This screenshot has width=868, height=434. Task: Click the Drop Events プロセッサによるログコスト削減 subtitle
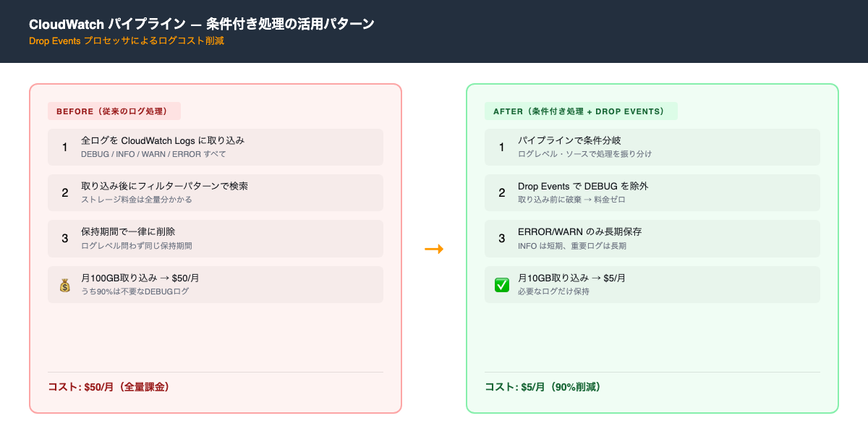pos(128,42)
